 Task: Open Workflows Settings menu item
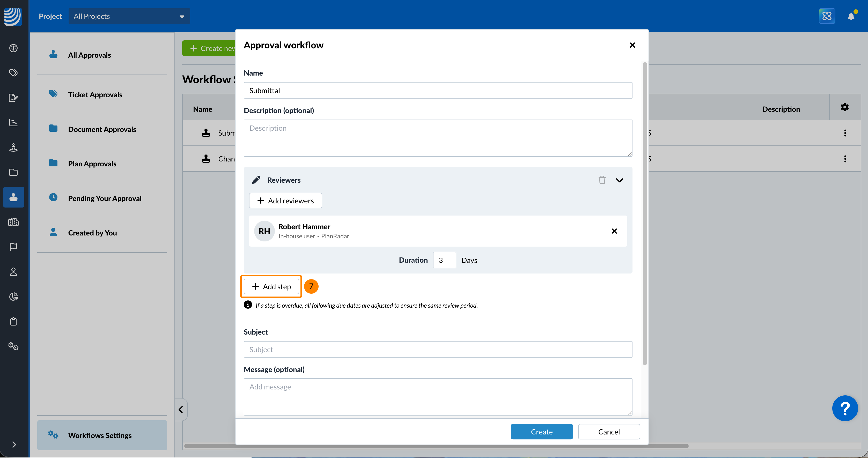pos(100,435)
